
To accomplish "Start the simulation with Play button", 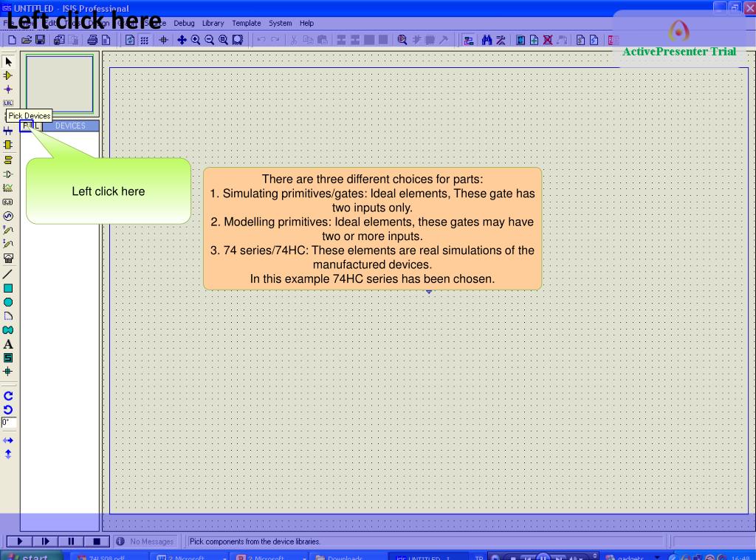I will [x=19, y=542].
